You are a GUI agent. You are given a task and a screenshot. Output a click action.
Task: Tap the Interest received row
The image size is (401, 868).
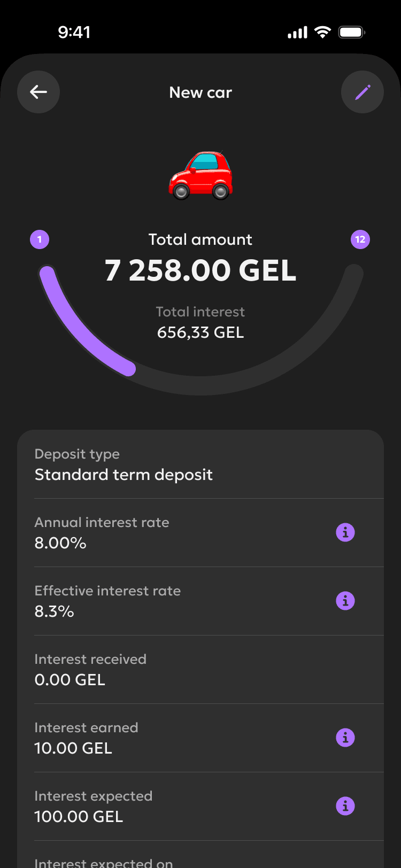coord(200,669)
